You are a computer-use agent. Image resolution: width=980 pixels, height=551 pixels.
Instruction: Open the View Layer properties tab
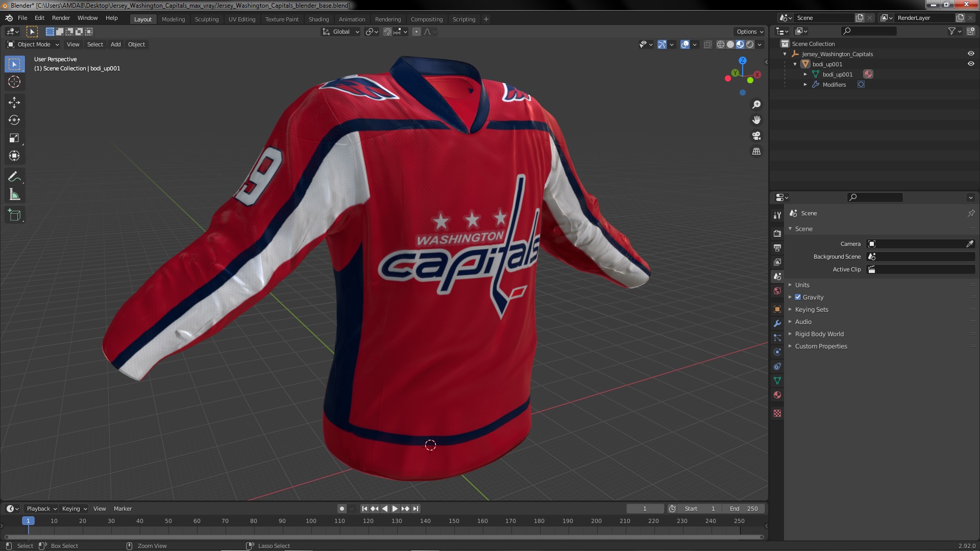777,262
